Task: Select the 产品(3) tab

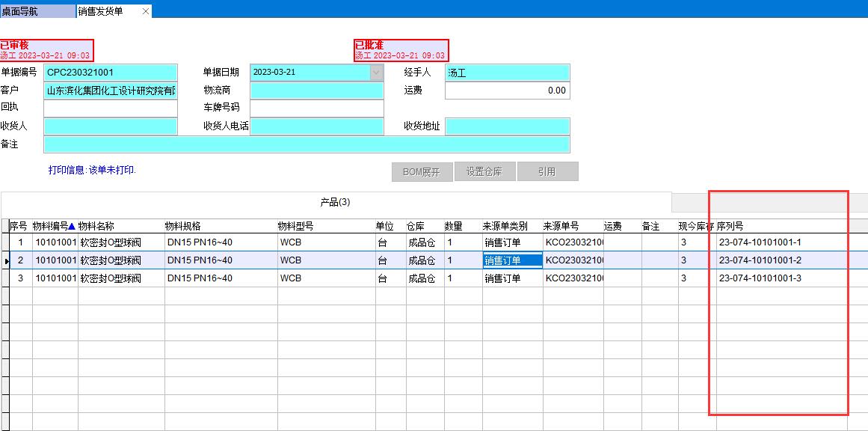Action: (x=335, y=202)
